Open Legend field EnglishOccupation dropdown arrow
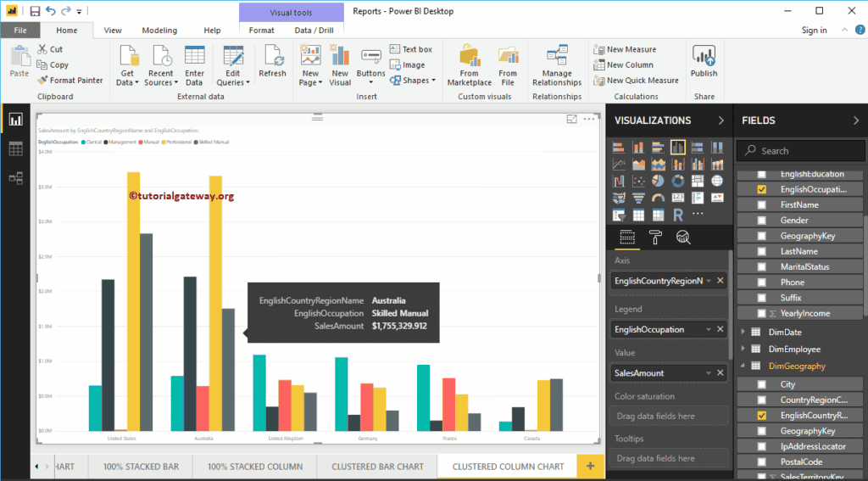Screen dimensions: 868x481 tap(709, 330)
